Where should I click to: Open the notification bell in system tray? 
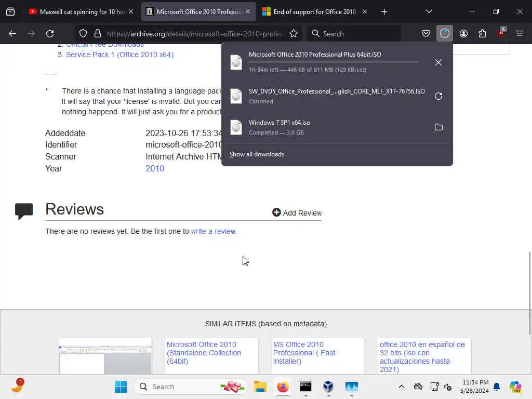[496, 387]
